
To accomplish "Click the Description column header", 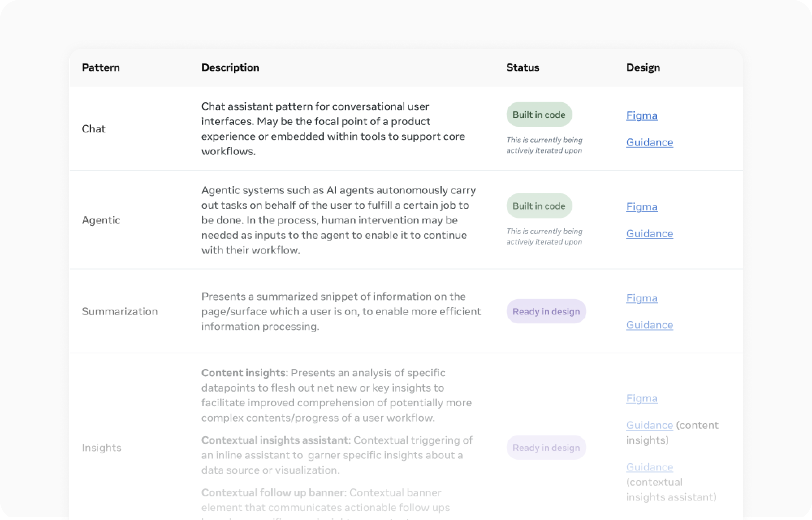I will pyautogui.click(x=230, y=67).
